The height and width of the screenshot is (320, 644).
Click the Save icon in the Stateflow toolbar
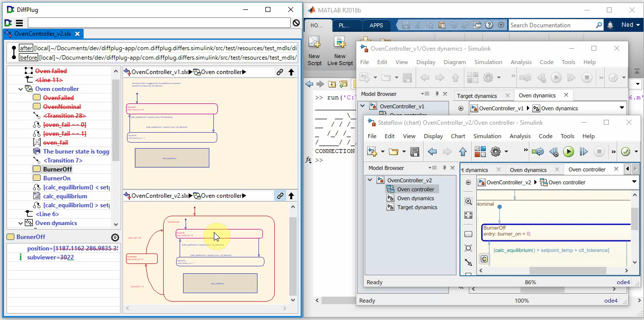(x=415, y=152)
